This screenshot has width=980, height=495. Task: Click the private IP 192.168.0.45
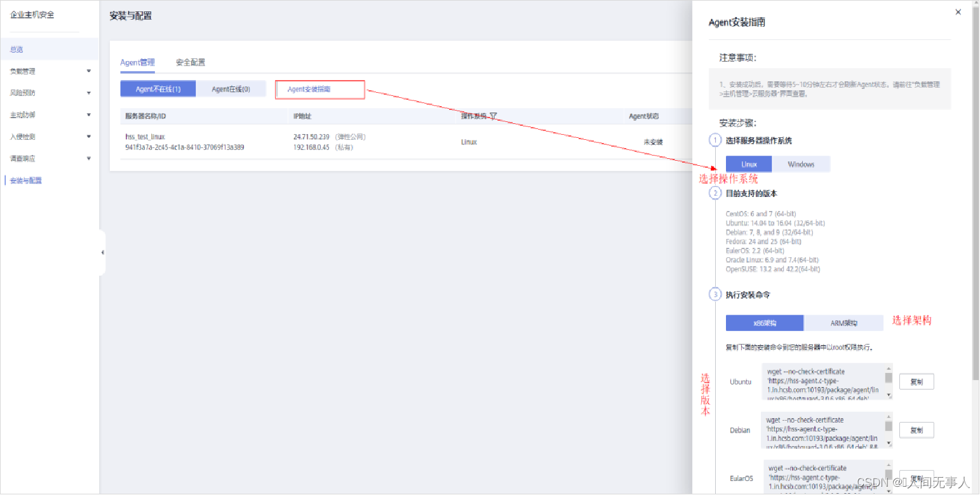click(311, 147)
